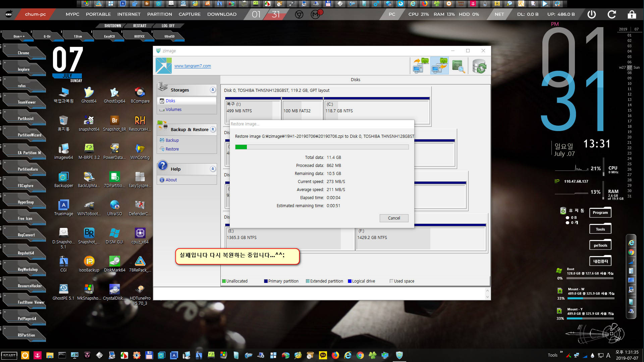The height and width of the screenshot is (362, 644).
Task: Expand the Chrome launcher plus toggle
Action: coord(5,46)
